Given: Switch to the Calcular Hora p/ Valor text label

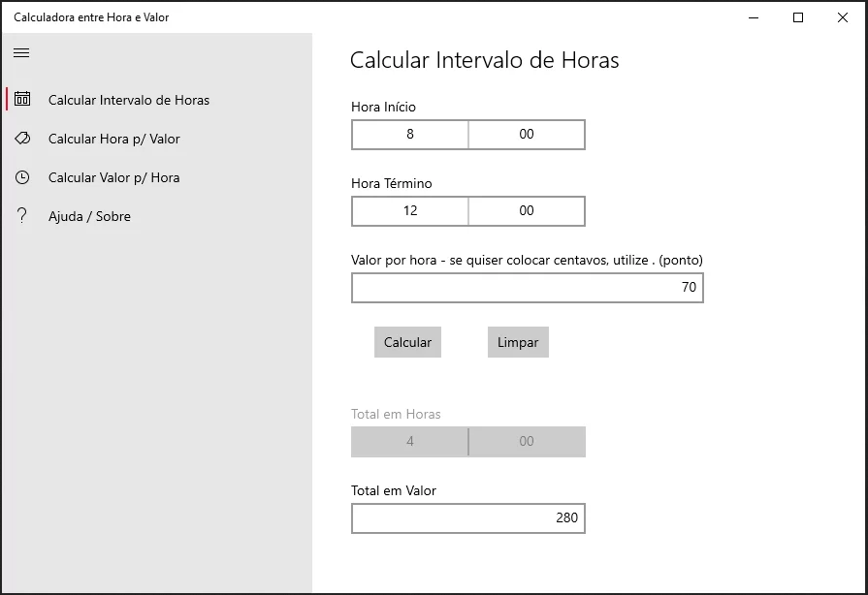Looking at the screenshot, I should (x=114, y=139).
